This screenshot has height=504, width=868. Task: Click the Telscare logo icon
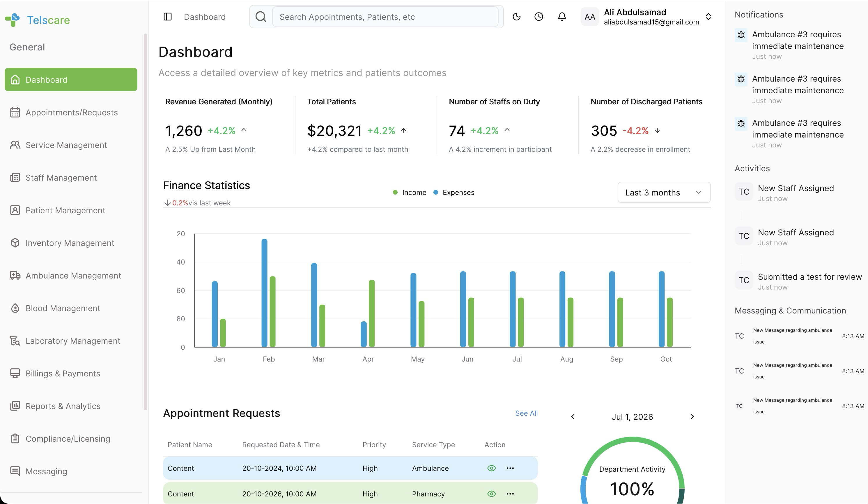[13, 20]
